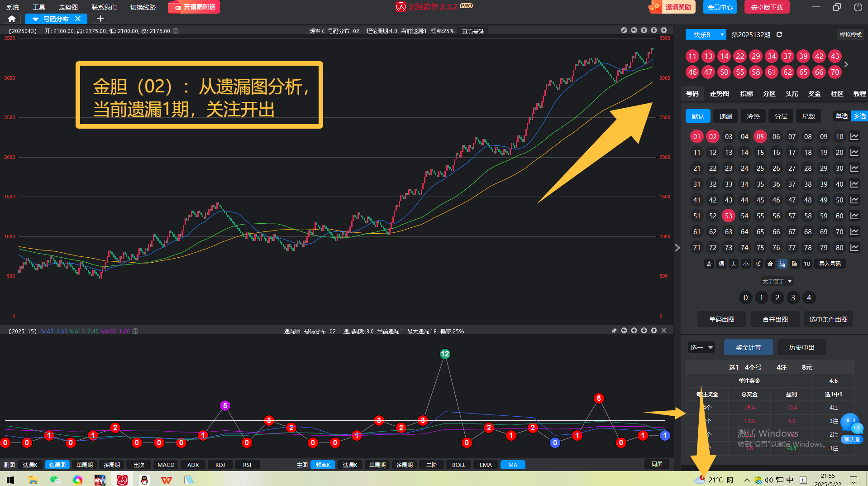The width and height of the screenshot is (868, 486).
Task: Pin the 遗漏图 sub chart
Action: click(x=614, y=331)
